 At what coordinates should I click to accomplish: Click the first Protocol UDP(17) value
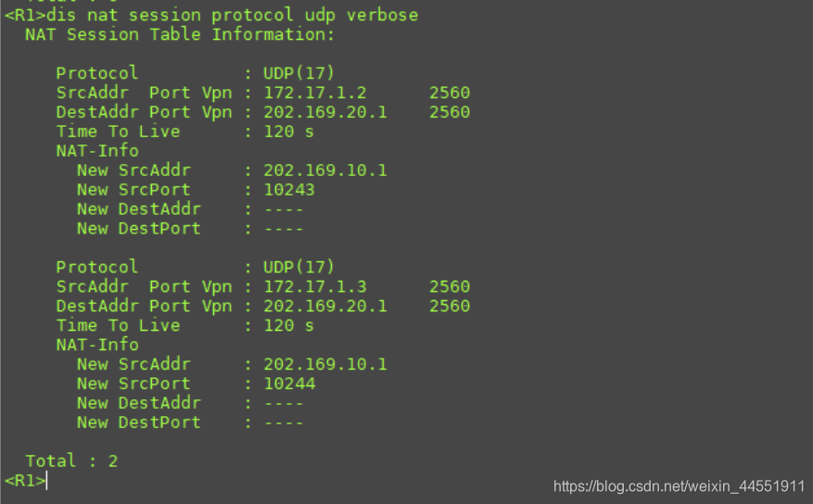[299, 73]
